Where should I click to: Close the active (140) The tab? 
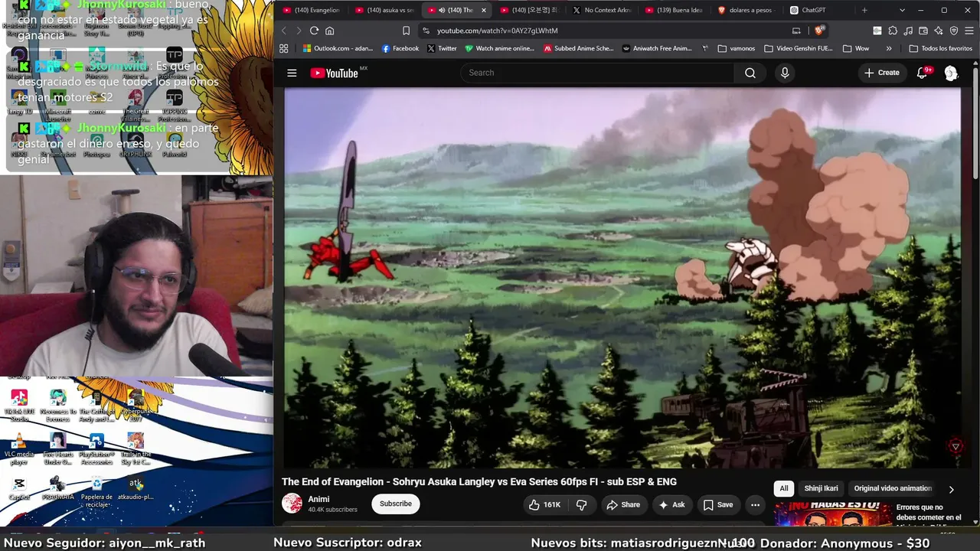[483, 10]
